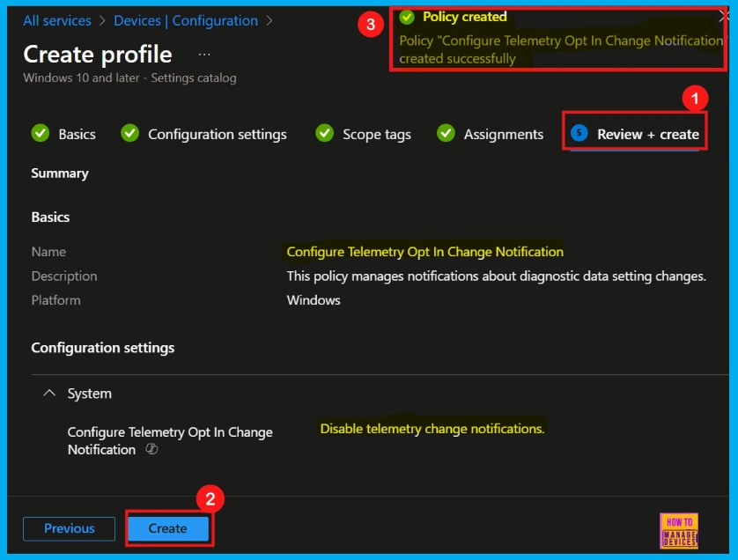Open the ellipsis menu beside Create profile
This screenshot has height=560, width=738.
click(204, 55)
